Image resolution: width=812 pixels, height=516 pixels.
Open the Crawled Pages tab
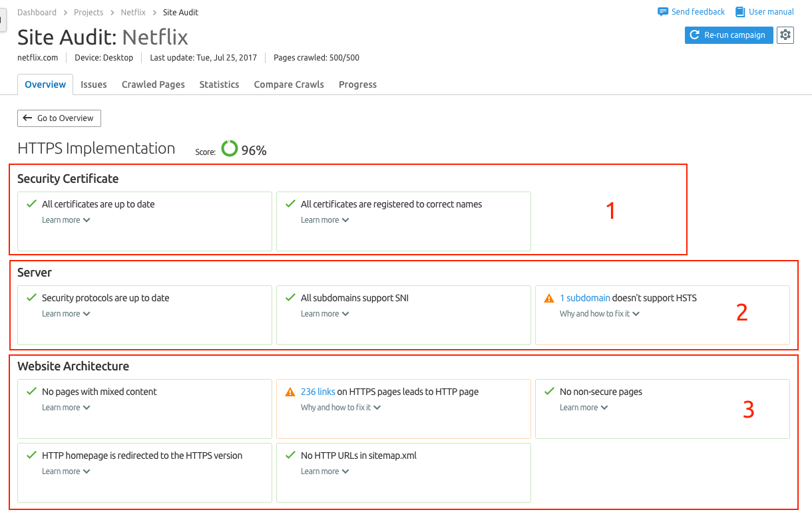[x=153, y=84]
